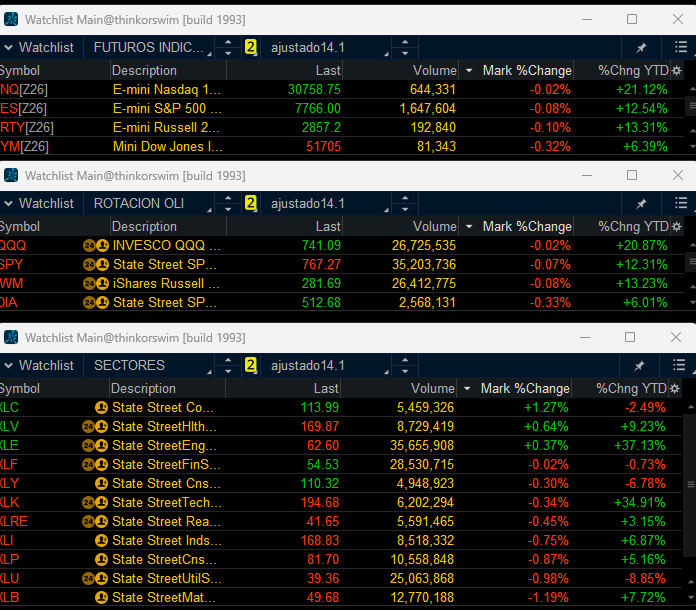Open column settings gear in SECTORES watchlist

pos(675,388)
